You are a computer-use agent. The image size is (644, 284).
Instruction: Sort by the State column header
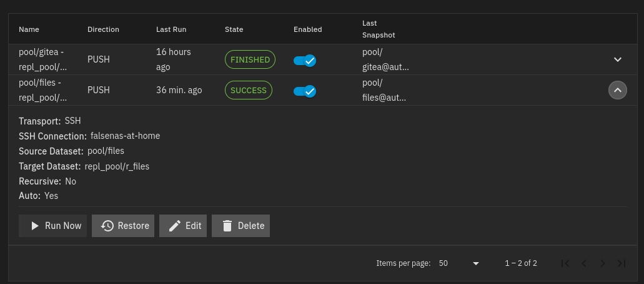click(x=234, y=29)
